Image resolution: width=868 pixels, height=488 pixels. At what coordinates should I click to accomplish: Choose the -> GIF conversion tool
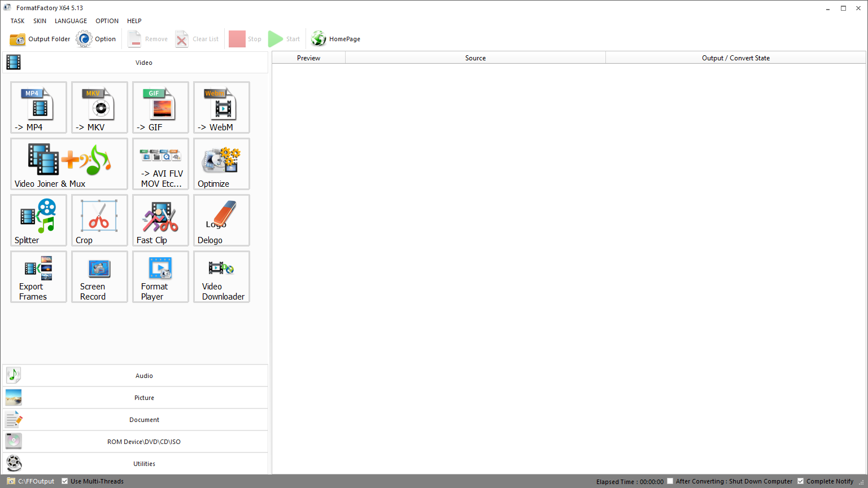click(x=160, y=107)
